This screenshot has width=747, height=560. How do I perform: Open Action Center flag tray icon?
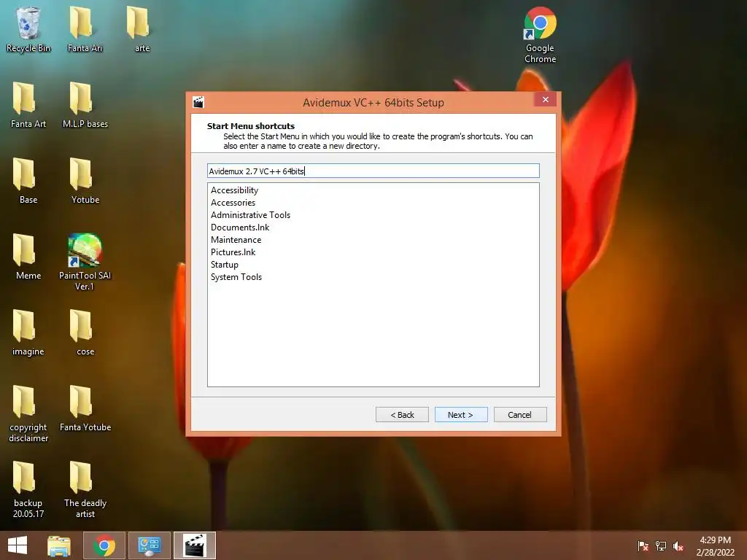643,545
